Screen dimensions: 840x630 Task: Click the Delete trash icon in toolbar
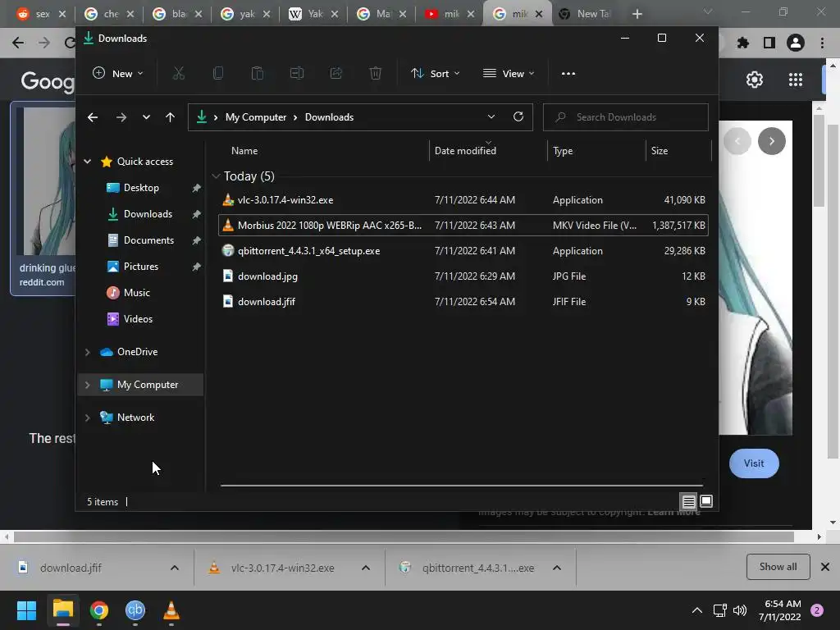376,73
